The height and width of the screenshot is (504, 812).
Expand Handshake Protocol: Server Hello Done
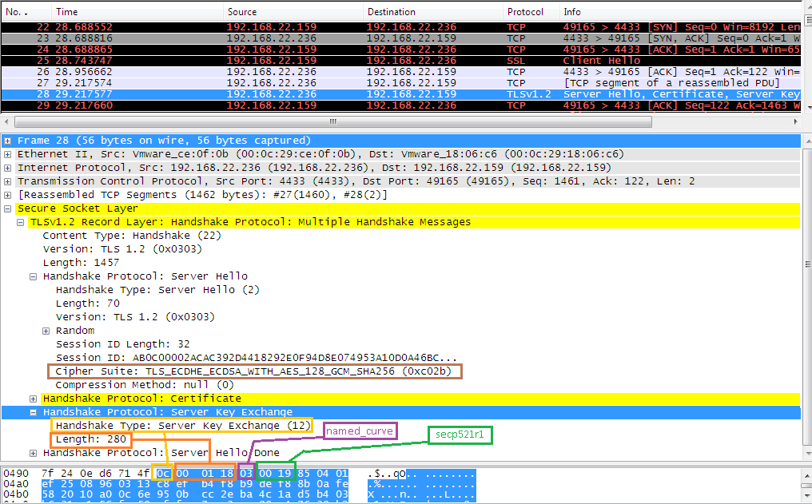[34, 453]
